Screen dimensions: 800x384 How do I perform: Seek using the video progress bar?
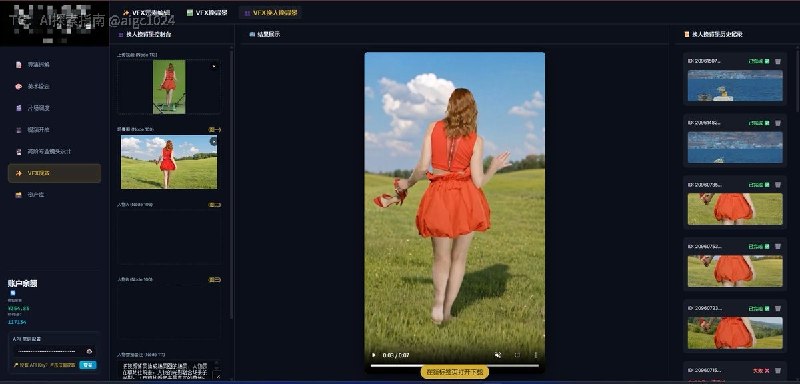pyautogui.click(x=455, y=365)
